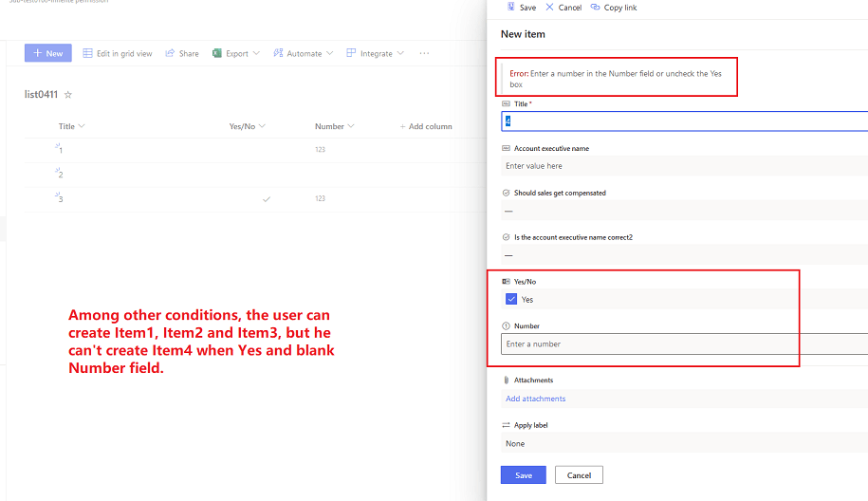868x501 pixels.
Task: Click the Yes/No field type icon
Action: [x=506, y=281]
